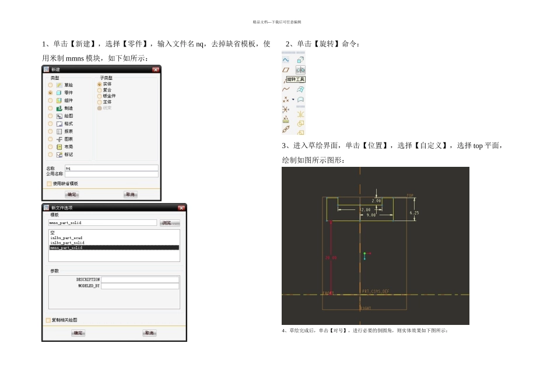Click 确定 in the 新建 dialog

[x=72, y=194]
